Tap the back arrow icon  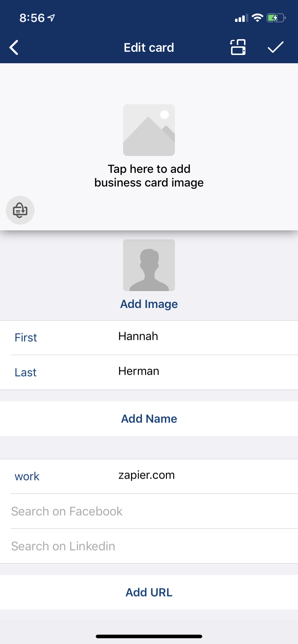pyautogui.click(x=14, y=47)
